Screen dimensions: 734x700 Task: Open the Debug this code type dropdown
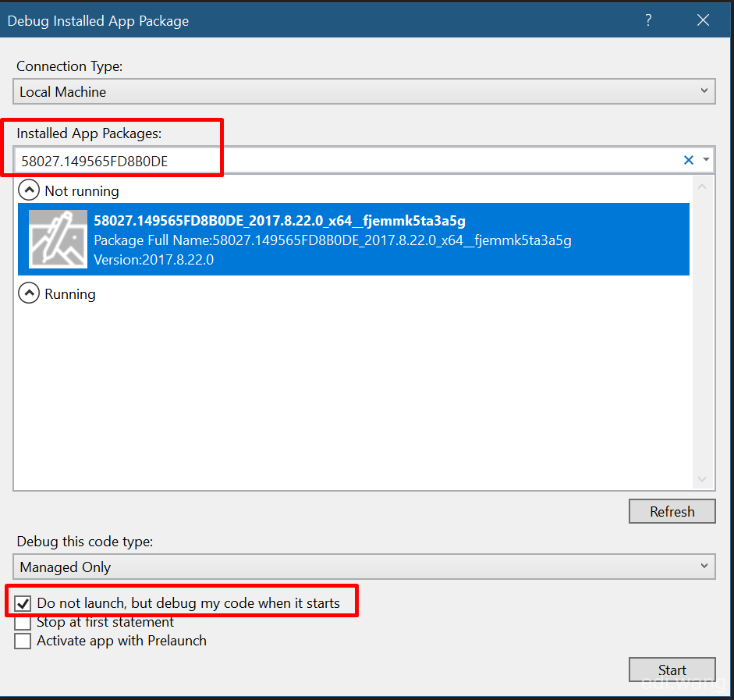point(364,567)
